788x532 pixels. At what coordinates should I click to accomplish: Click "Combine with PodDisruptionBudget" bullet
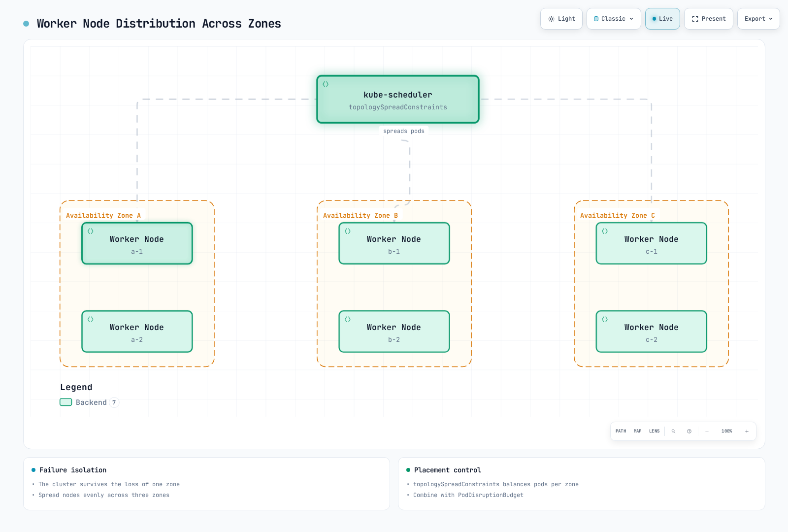point(468,495)
